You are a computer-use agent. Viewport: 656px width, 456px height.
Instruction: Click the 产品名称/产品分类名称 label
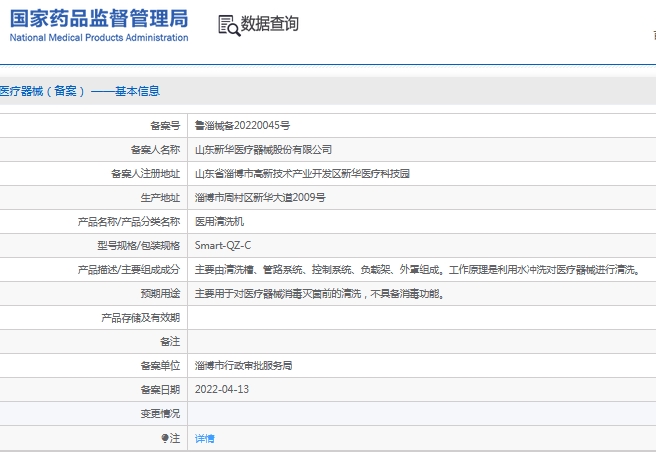[129, 221]
